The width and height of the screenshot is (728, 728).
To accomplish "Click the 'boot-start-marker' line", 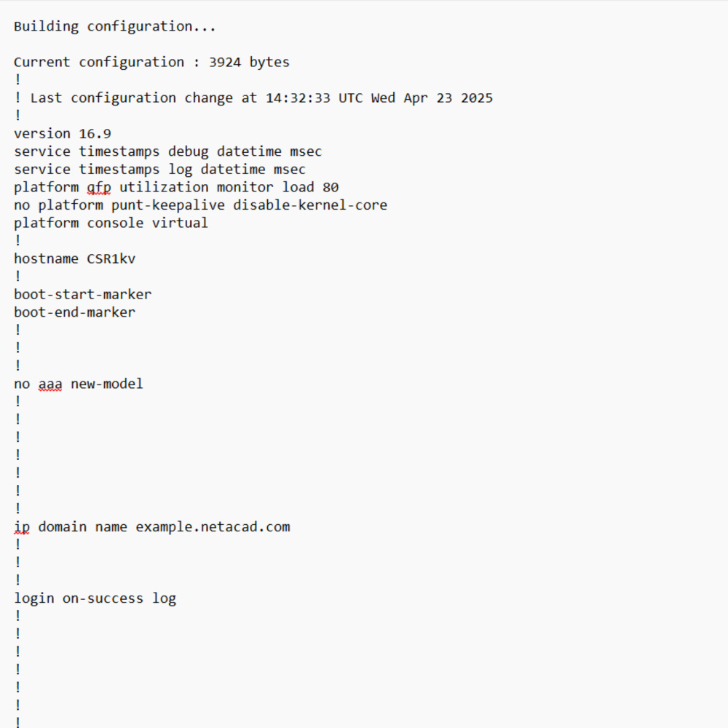I will pos(83,294).
